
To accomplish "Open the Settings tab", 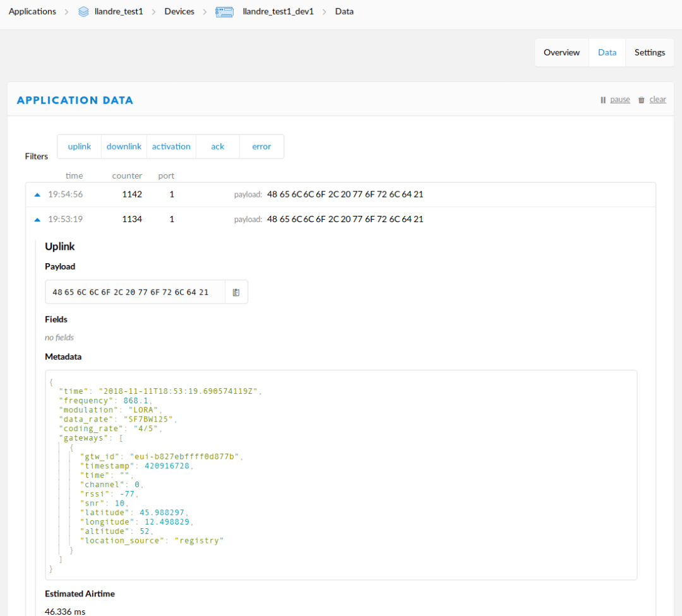I will (x=650, y=52).
